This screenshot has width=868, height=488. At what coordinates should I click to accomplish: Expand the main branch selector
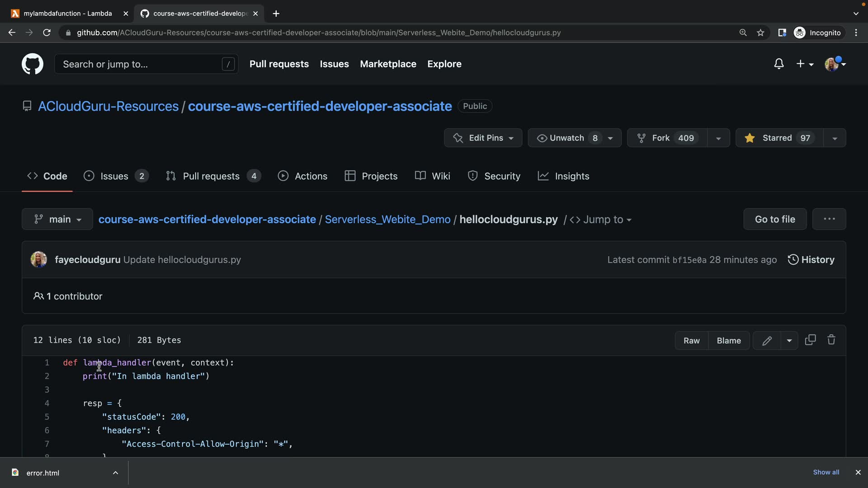coord(57,219)
